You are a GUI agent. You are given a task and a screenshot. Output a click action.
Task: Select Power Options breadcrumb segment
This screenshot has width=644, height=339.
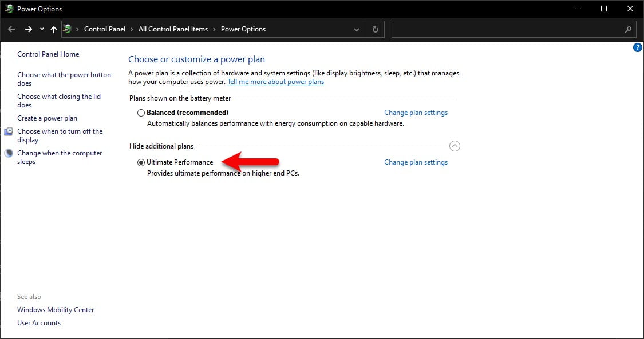(243, 29)
